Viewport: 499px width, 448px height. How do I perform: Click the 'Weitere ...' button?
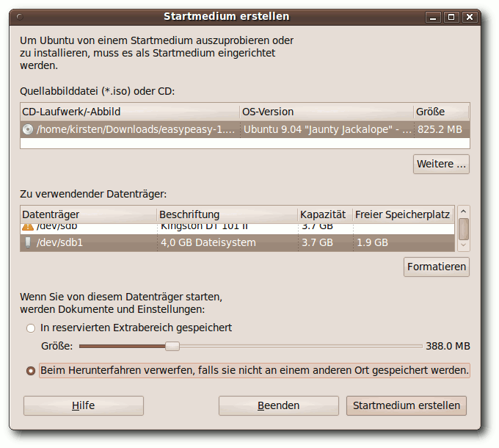(441, 164)
